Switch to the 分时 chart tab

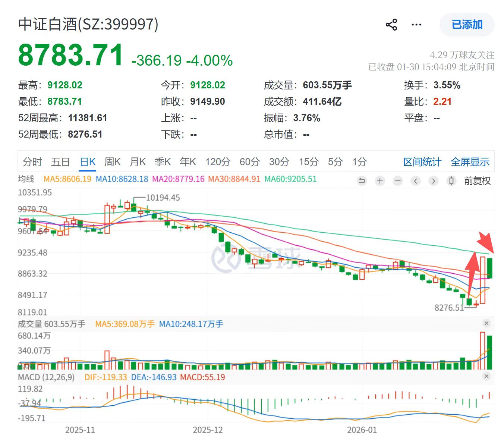pyautogui.click(x=32, y=162)
